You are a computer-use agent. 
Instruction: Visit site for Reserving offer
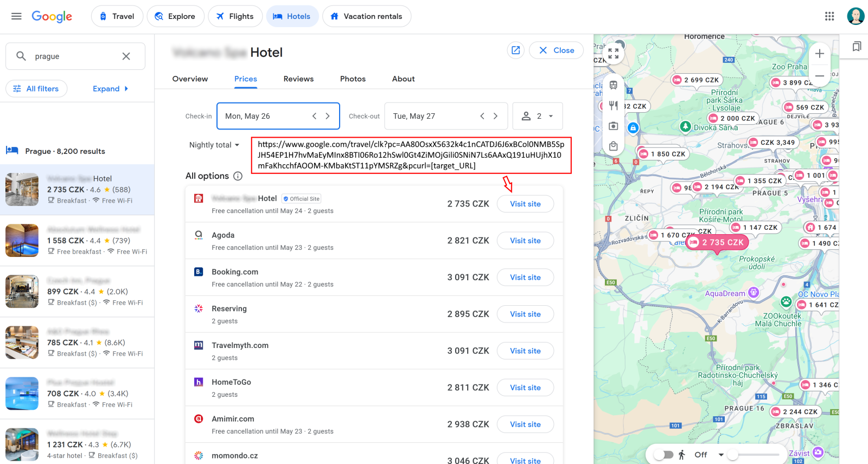tap(525, 314)
